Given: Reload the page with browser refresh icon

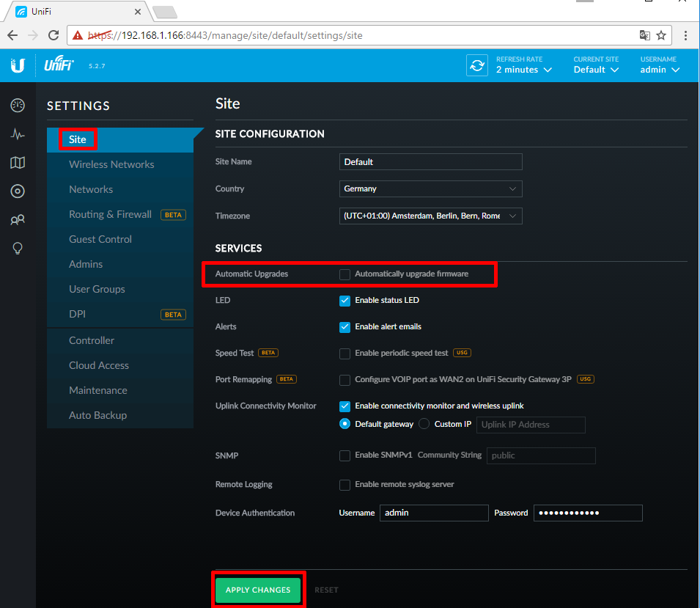Looking at the screenshot, I should point(54,35).
